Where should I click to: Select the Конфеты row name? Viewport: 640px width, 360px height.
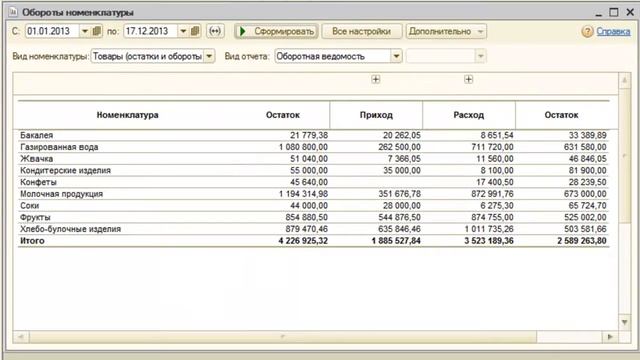click(x=38, y=182)
